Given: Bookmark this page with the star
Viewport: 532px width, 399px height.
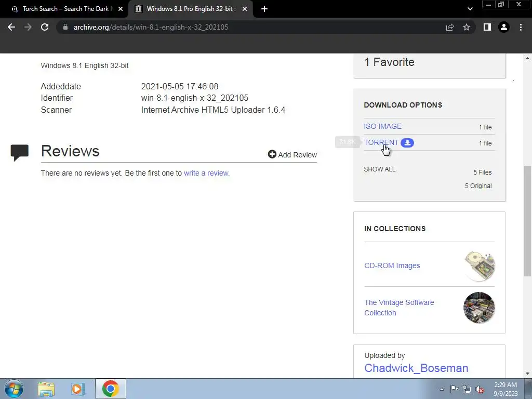Looking at the screenshot, I should (467, 27).
